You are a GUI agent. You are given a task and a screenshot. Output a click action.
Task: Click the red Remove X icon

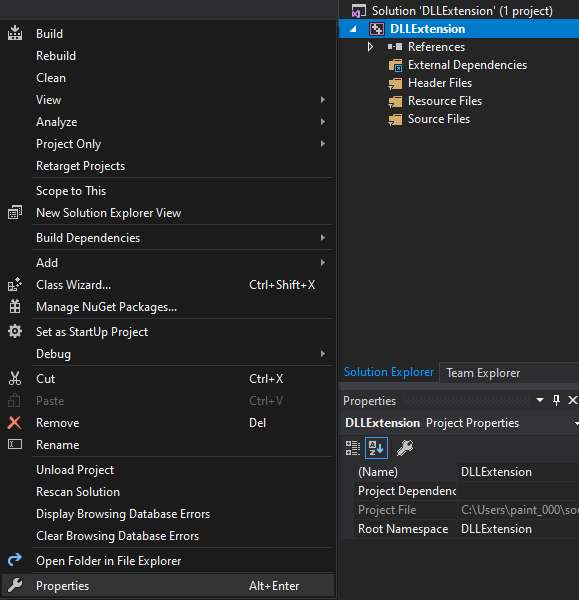pos(15,422)
